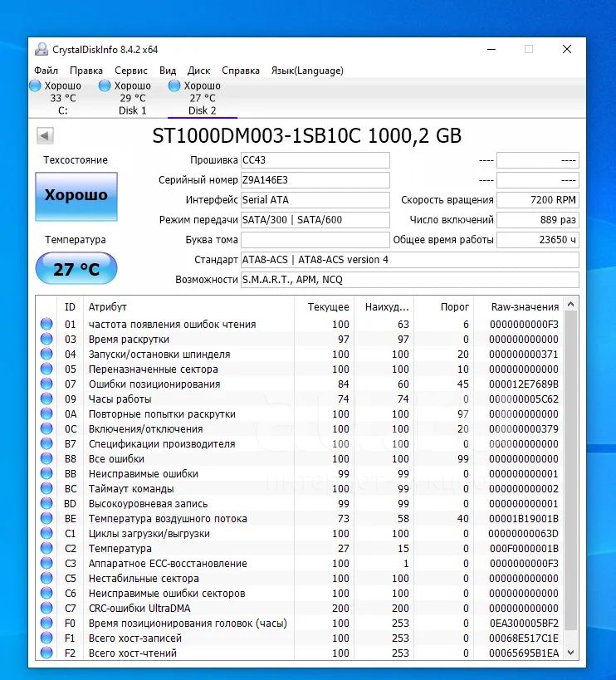Click the Наихуд... column header
The height and width of the screenshot is (680, 616).
point(384,307)
